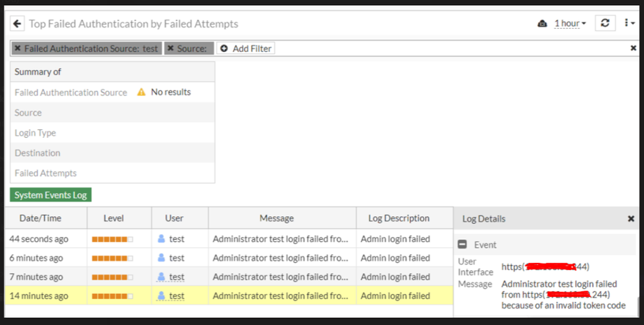Click Add Filter button

(x=245, y=48)
